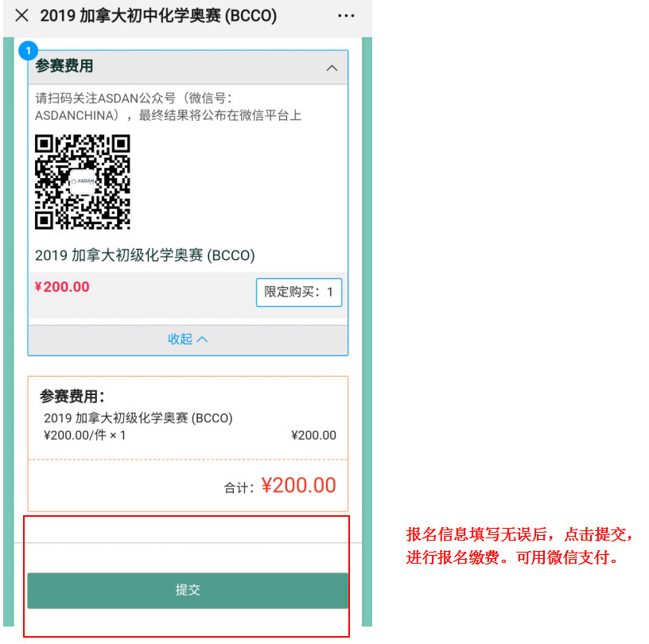
Task: Click the large red 合计 total ¥200.00
Action: (x=298, y=485)
